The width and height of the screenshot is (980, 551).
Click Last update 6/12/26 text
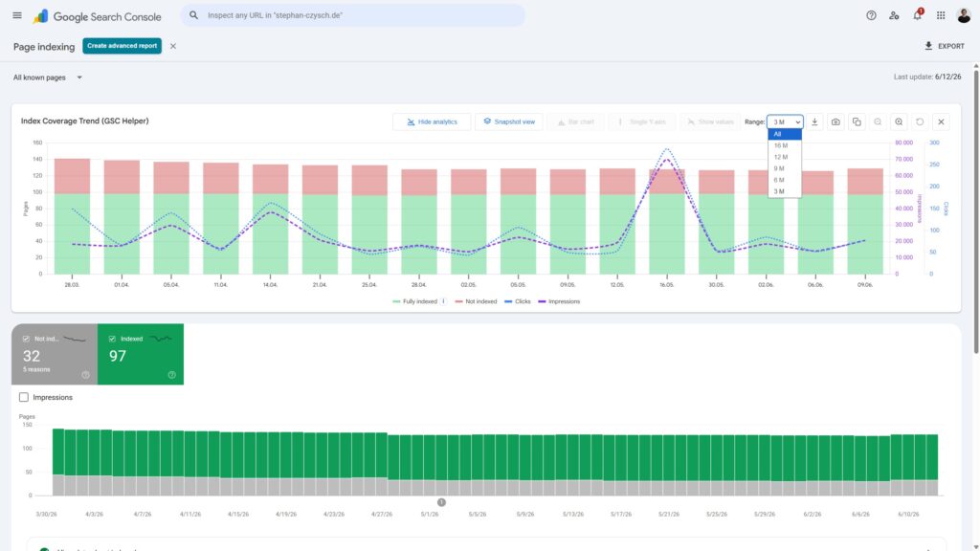click(x=927, y=77)
